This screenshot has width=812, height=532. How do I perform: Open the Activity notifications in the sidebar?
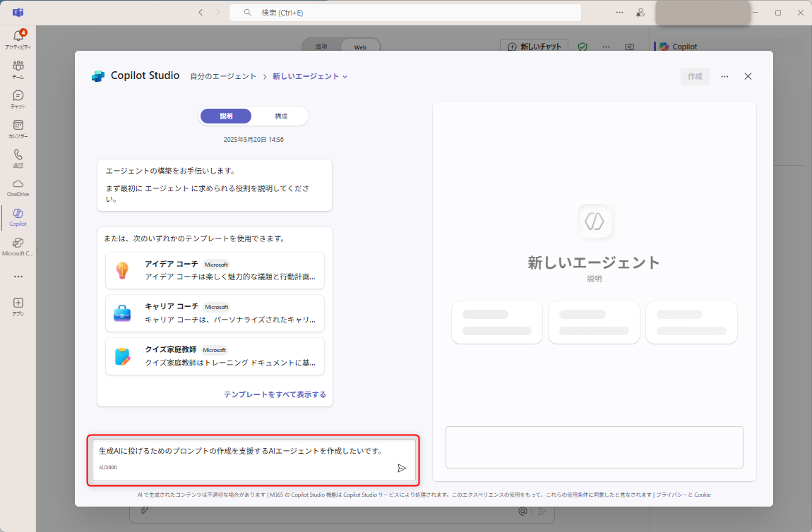(x=18, y=40)
